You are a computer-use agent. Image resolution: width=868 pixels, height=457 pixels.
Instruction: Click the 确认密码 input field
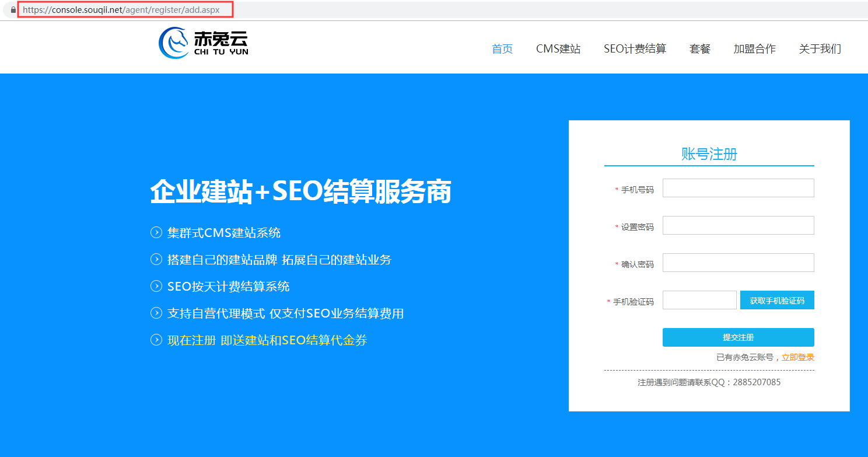coord(738,263)
